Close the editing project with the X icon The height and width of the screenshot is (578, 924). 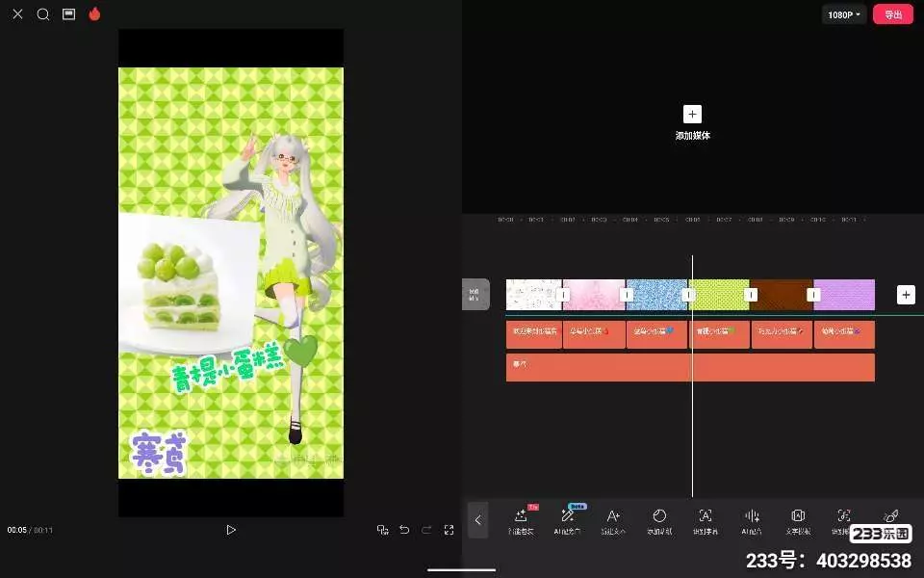pyautogui.click(x=17, y=14)
